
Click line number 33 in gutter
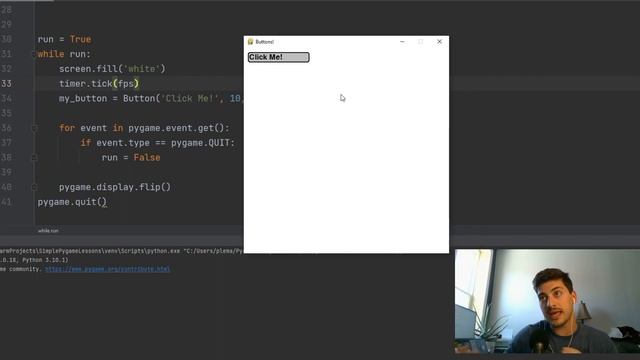point(6,84)
